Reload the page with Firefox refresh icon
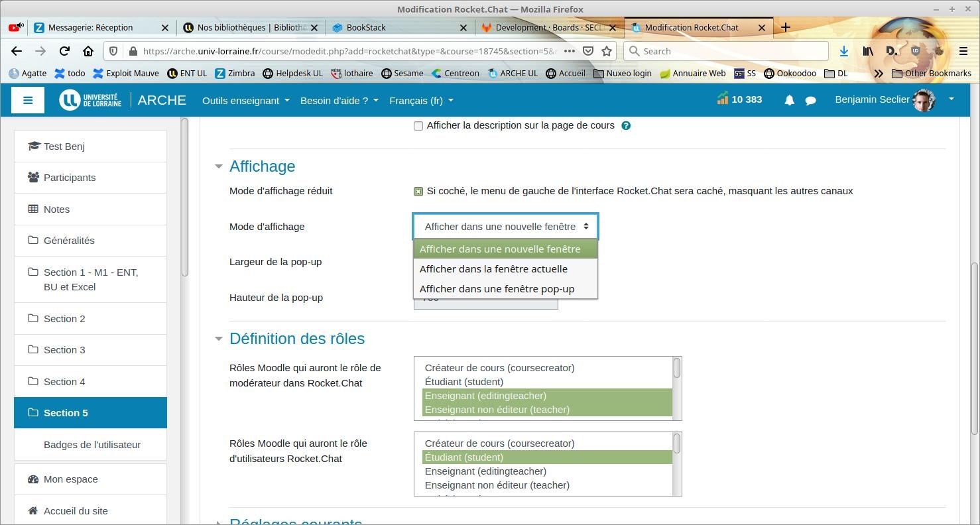 pos(64,51)
